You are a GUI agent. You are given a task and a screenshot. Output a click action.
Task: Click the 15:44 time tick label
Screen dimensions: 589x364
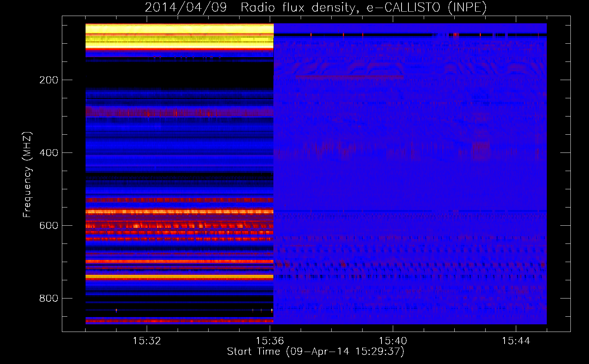click(516, 341)
